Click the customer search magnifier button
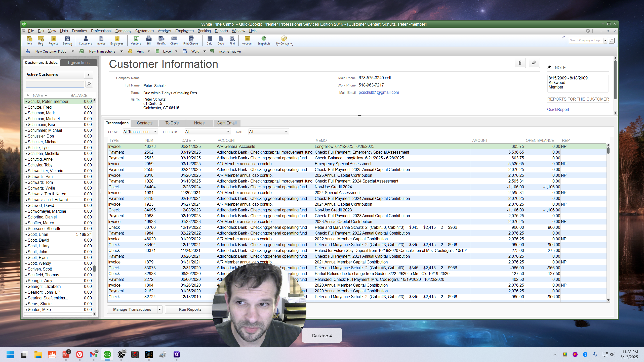This screenshot has height=362, width=644. pos(89,84)
